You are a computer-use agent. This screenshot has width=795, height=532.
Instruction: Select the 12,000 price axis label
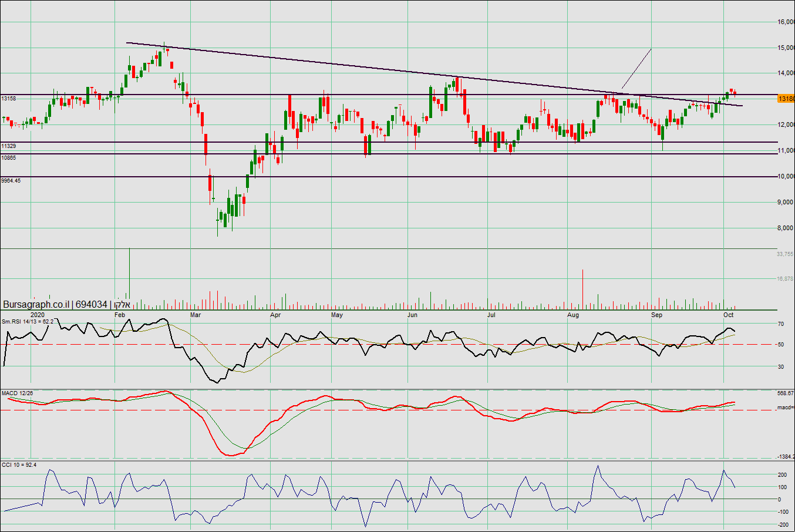click(786, 124)
